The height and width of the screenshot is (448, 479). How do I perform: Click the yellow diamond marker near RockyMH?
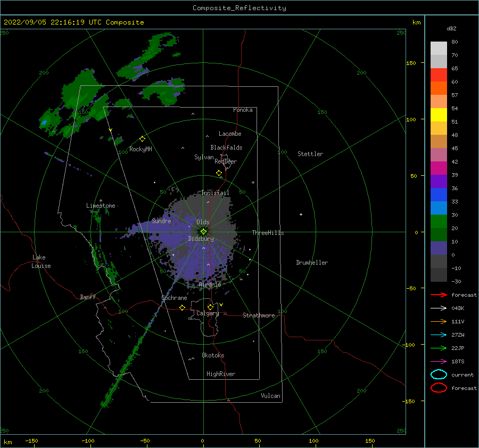pos(142,139)
